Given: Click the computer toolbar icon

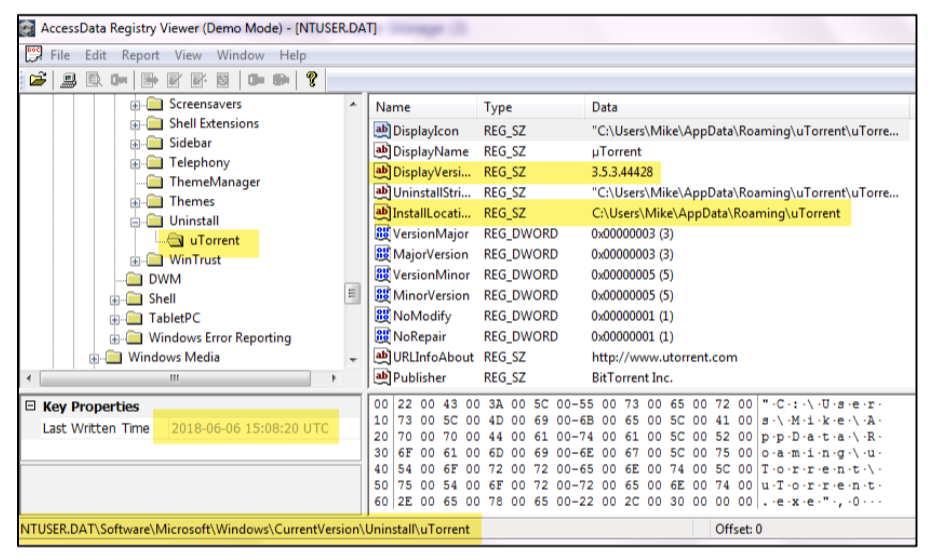Looking at the screenshot, I should click(x=68, y=79).
